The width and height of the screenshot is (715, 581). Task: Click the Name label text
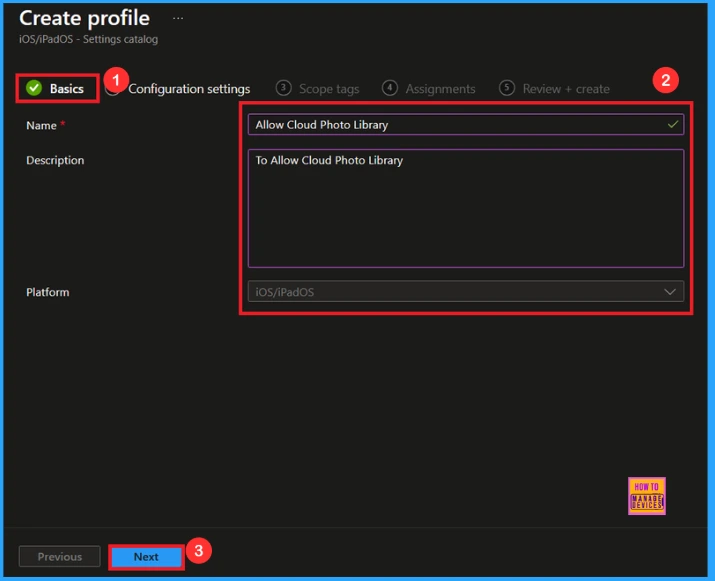click(41, 125)
